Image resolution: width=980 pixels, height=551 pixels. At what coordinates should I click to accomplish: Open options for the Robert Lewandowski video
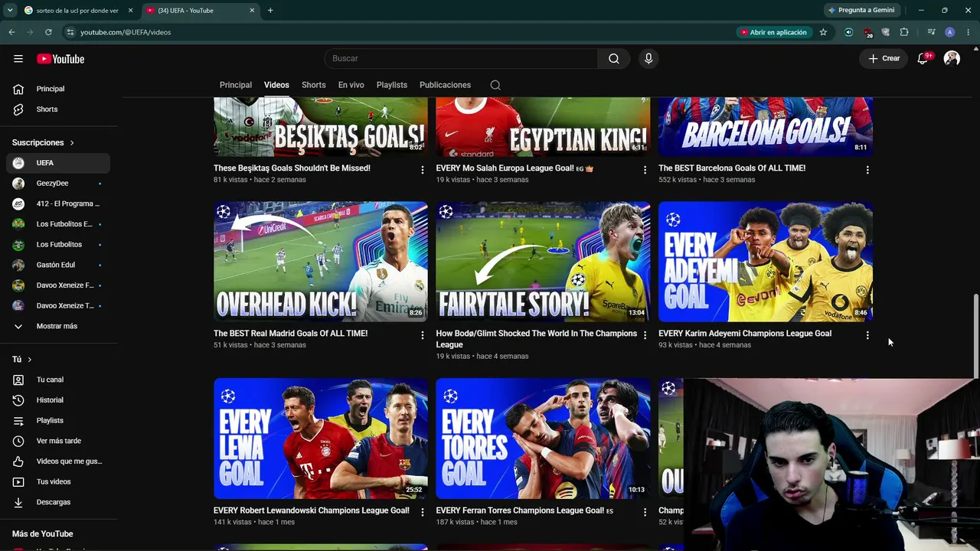pyautogui.click(x=422, y=512)
